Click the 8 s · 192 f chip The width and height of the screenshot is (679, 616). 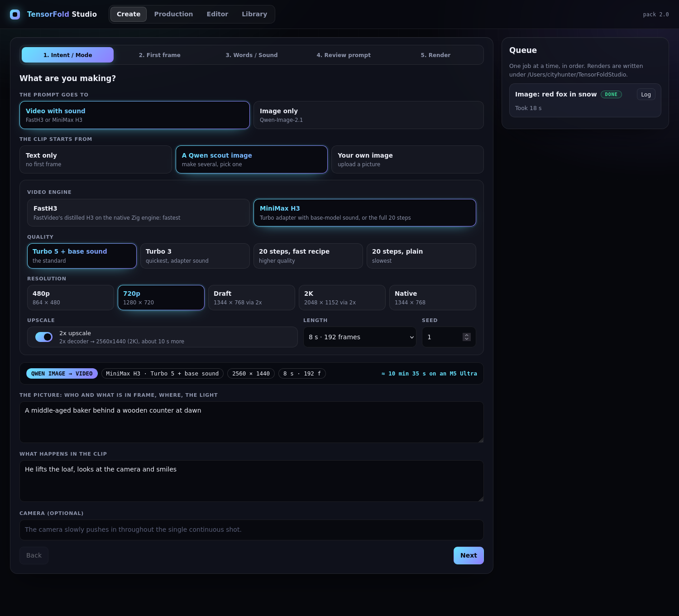[x=302, y=374]
